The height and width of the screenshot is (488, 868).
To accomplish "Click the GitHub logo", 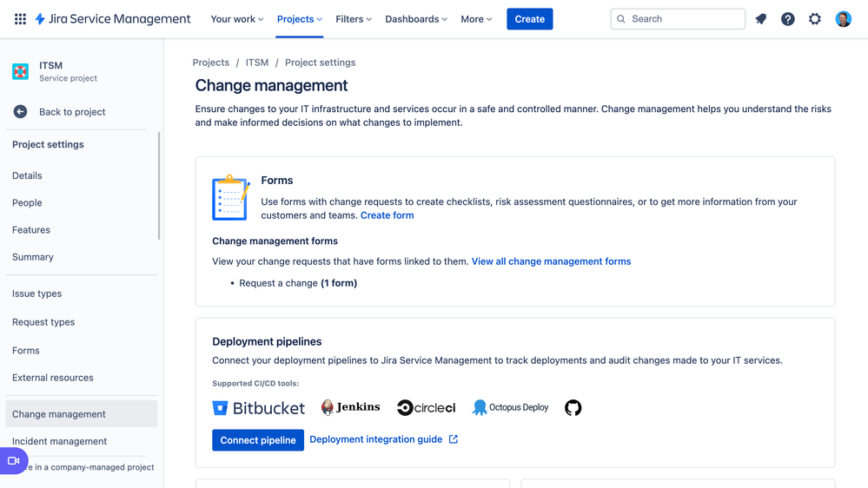I will tap(573, 408).
